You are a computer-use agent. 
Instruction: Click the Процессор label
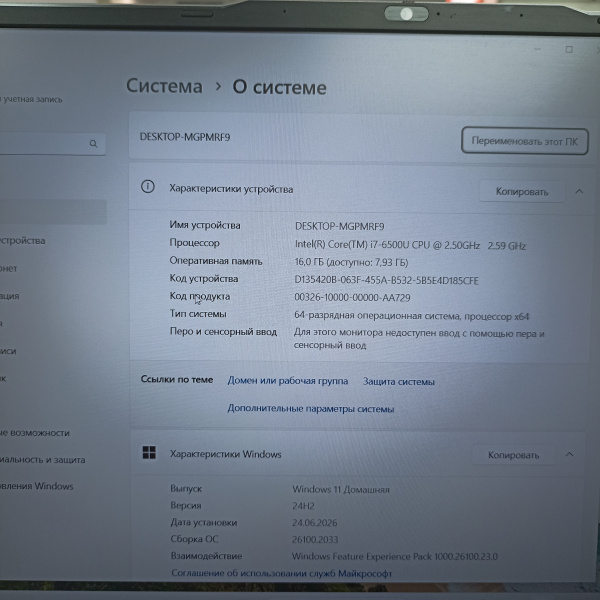click(x=194, y=243)
